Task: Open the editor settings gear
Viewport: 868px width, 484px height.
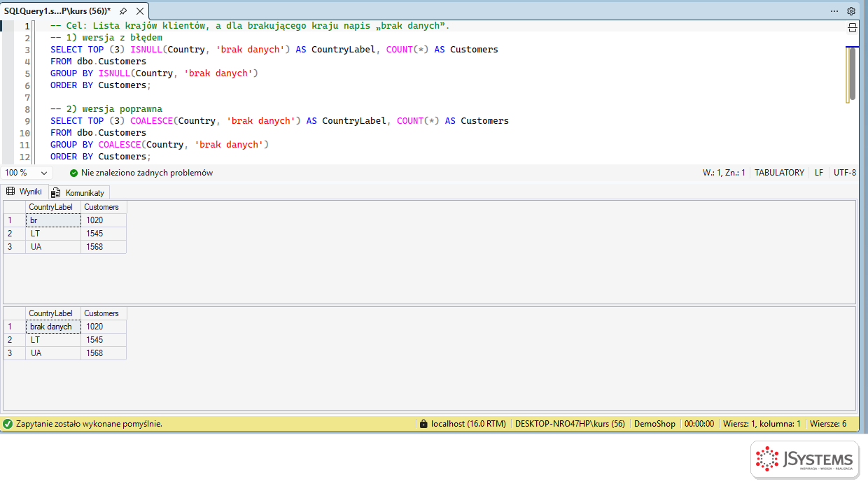Action: point(851,11)
